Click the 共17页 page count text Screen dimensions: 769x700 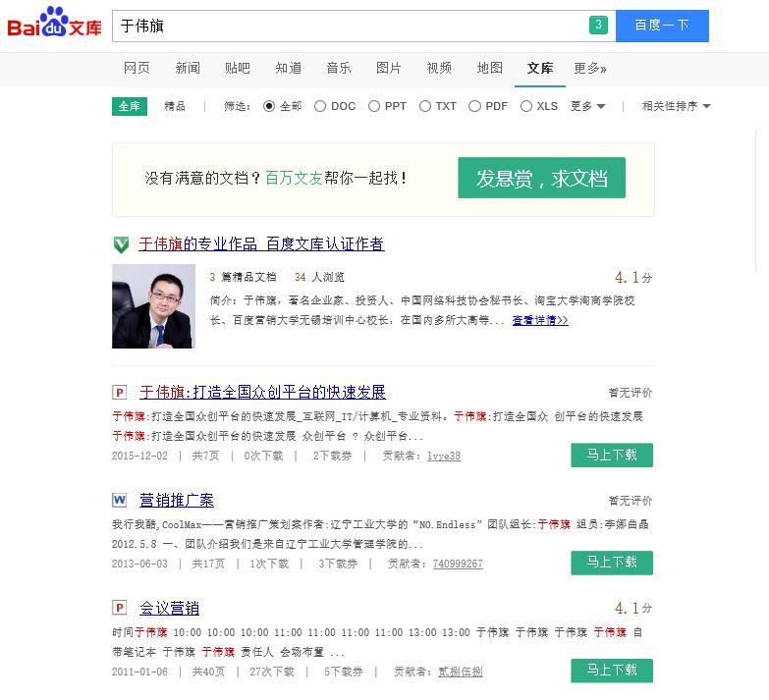(208, 565)
